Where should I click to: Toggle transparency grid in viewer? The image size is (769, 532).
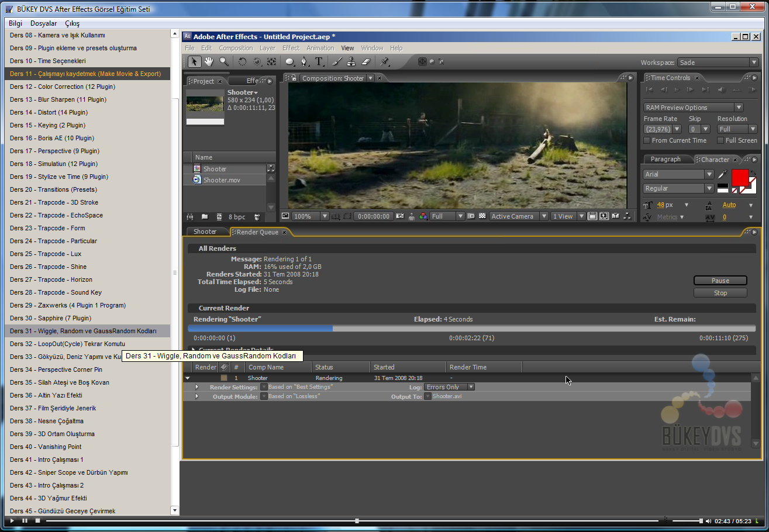pos(482,216)
